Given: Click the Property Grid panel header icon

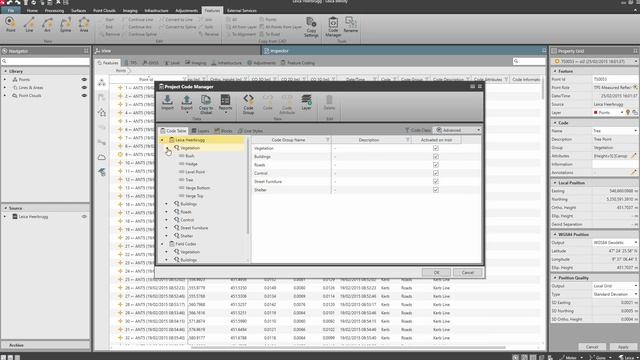Looking at the screenshot, I should (554, 51).
